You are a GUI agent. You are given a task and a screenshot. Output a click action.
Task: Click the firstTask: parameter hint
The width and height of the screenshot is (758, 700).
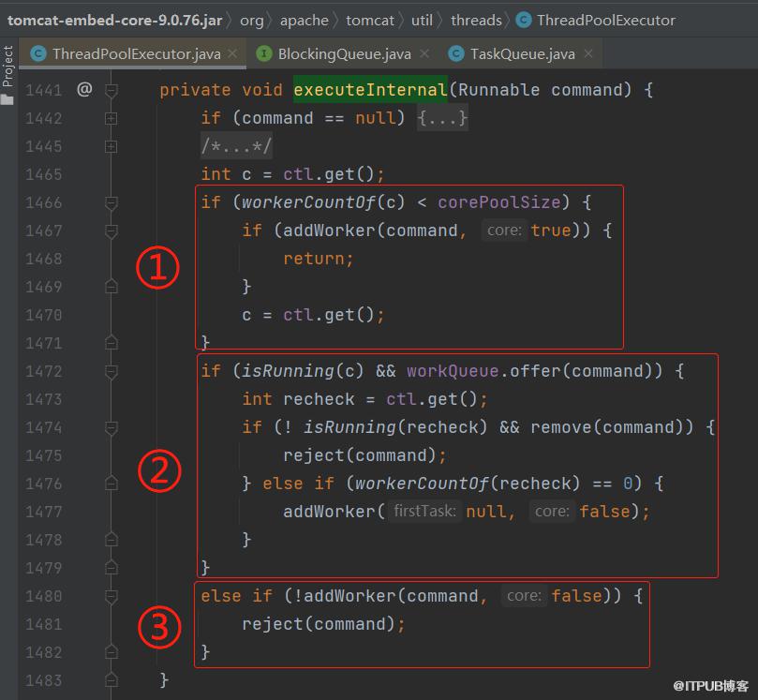(x=424, y=511)
